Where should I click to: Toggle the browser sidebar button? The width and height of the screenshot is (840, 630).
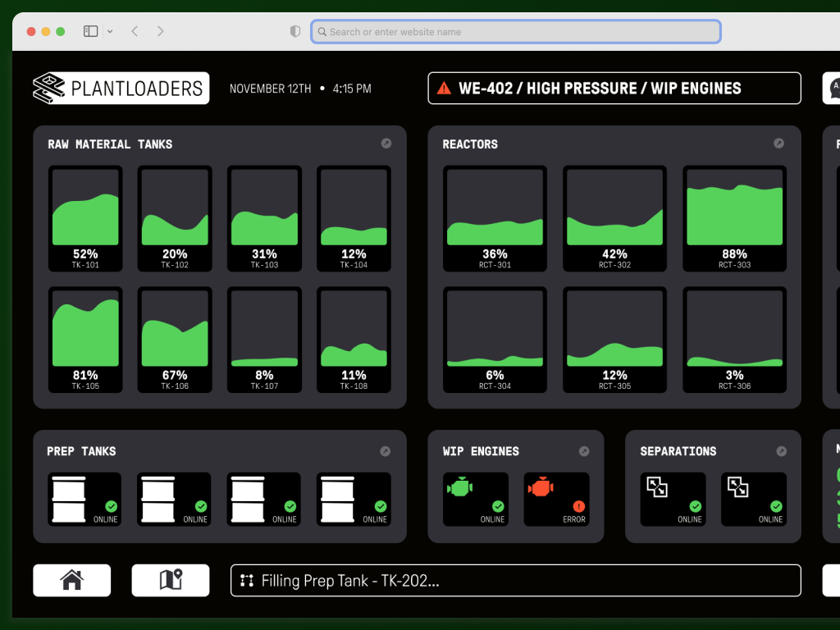[91, 31]
